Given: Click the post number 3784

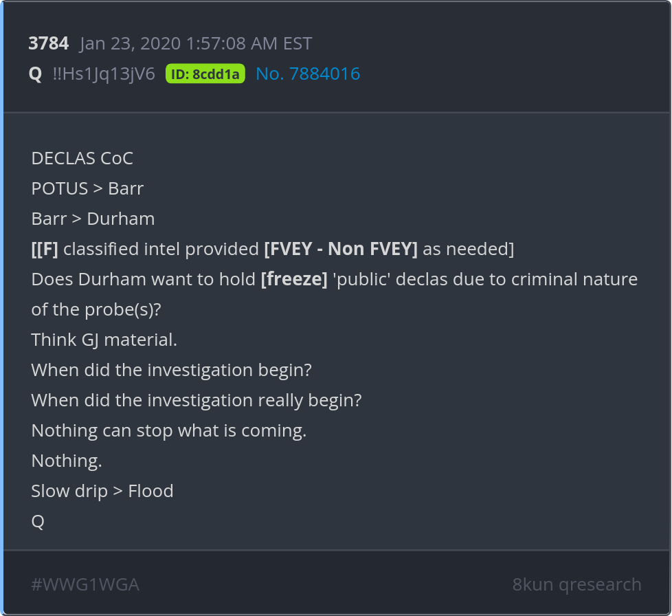Looking at the screenshot, I should click(48, 44).
